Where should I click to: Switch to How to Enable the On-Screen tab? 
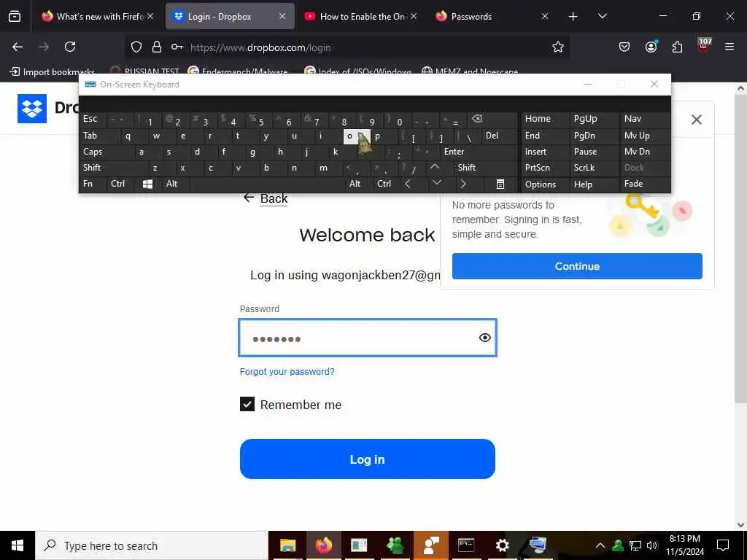click(x=362, y=17)
